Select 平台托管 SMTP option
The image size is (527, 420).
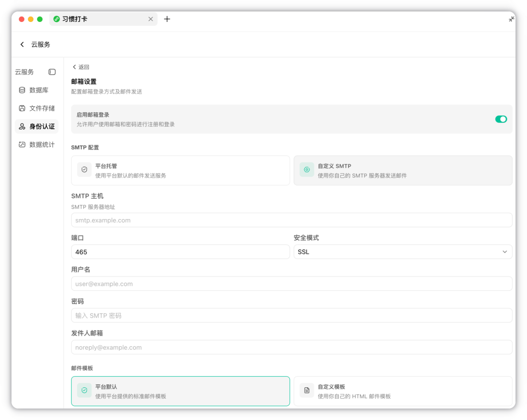coord(181,170)
